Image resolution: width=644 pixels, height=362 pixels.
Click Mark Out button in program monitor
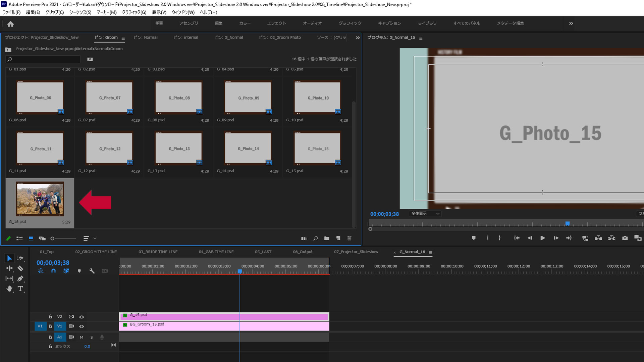[x=500, y=238]
